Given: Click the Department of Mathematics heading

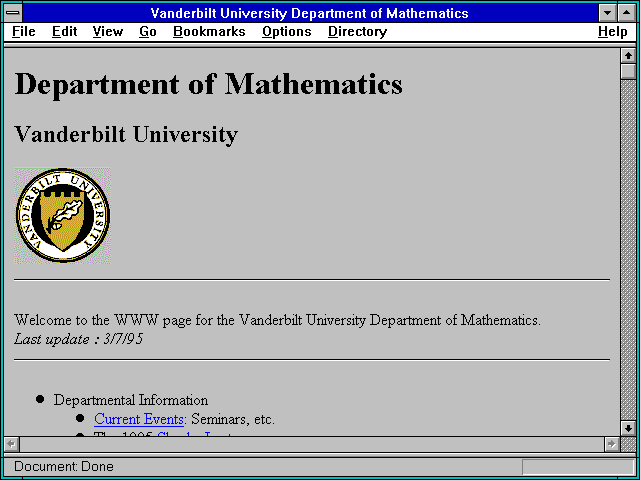Looking at the screenshot, I should tap(209, 85).
